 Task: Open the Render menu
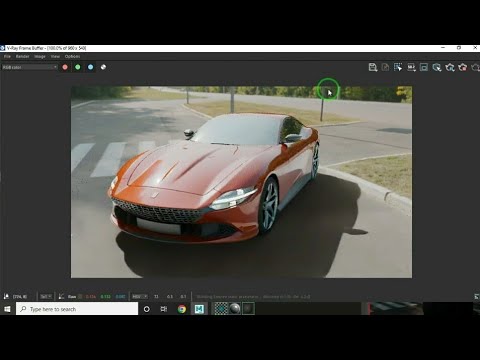pyautogui.click(x=22, y=56)
